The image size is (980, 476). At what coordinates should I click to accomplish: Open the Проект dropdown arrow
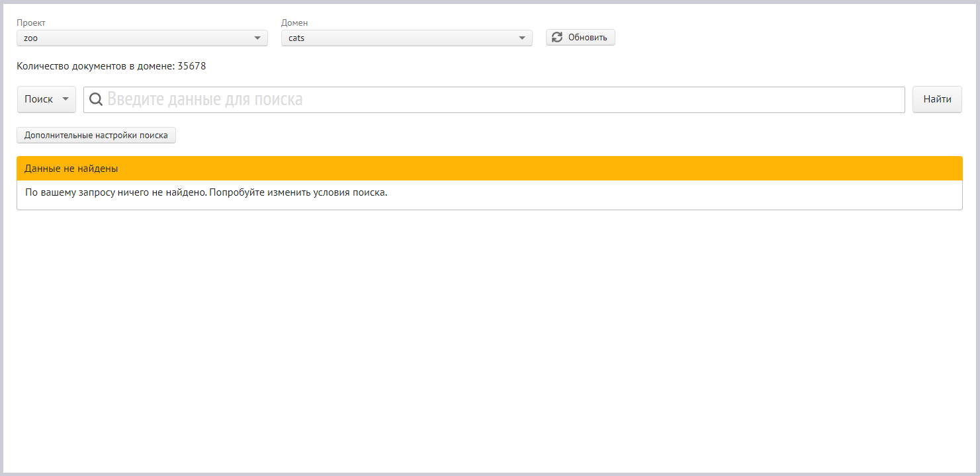click(257, 38)
